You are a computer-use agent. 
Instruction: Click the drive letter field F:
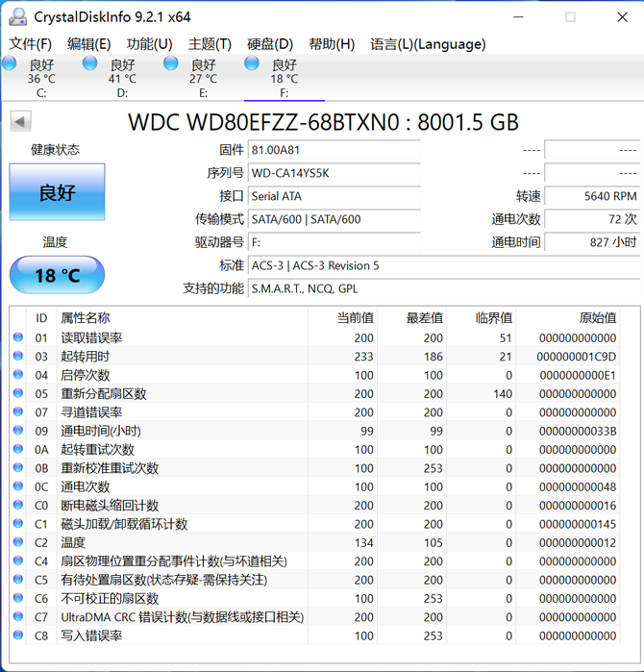tap(334, 242)
